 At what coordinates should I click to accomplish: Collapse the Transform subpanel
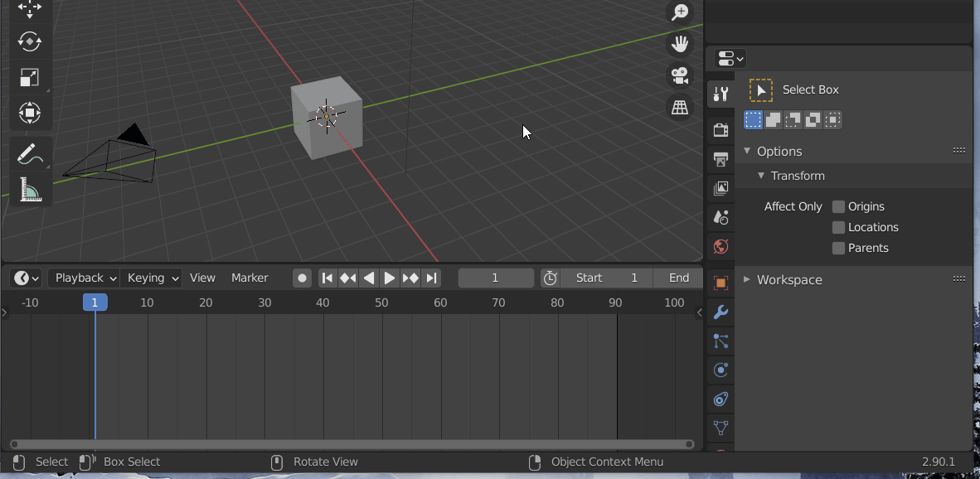tap(760, 176)
